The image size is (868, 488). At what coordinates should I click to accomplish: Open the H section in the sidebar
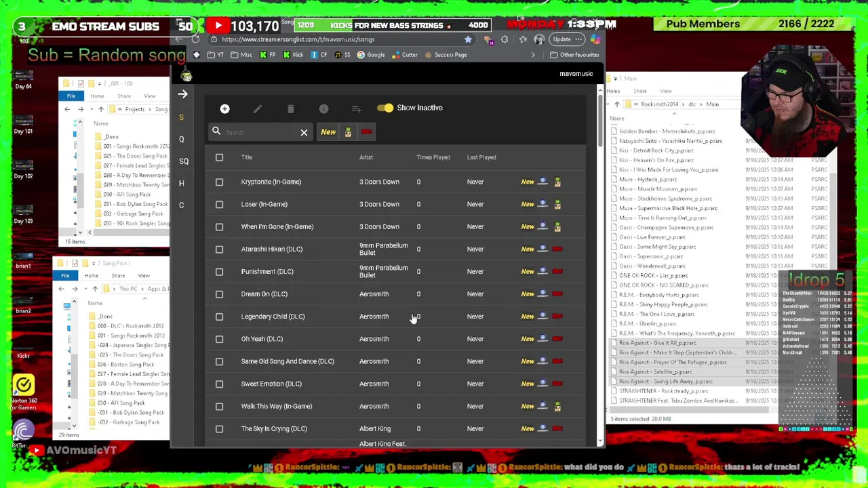pyautogui.click(x=181, y=183)
